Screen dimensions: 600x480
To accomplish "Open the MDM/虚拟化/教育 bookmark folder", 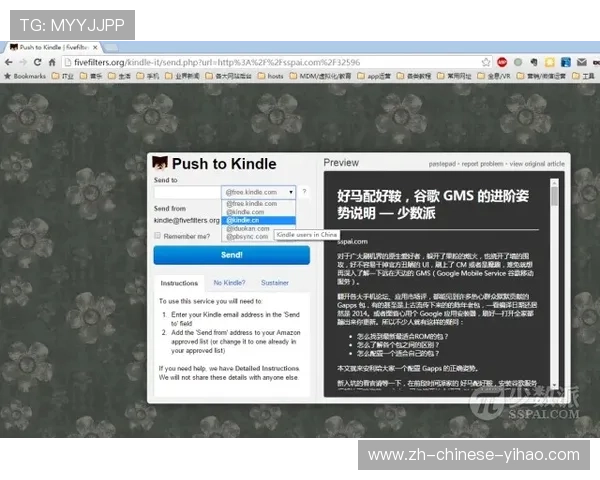I will [320, 76].
